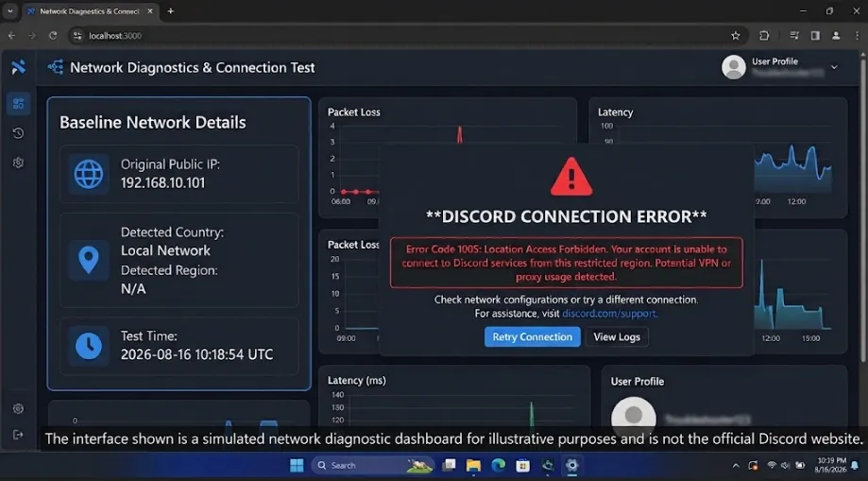Click the Retry Connection button
Viewport: 868px width, 481px height.
coord(533,337)
